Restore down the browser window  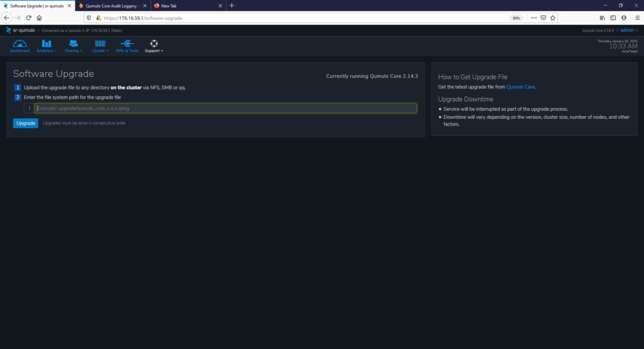click(620, 6)
